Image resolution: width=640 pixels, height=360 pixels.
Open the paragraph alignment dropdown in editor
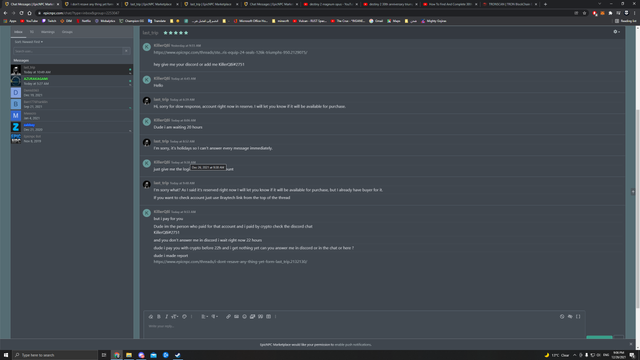point(214,316)
